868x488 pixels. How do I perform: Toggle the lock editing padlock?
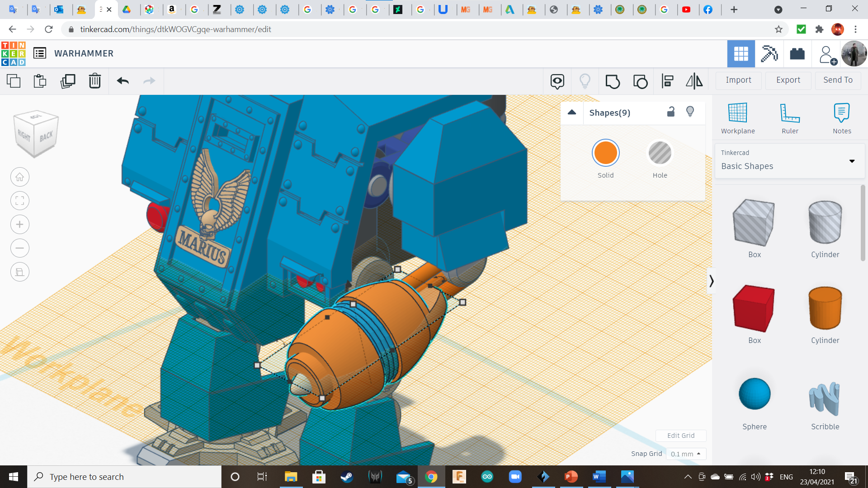671,112
